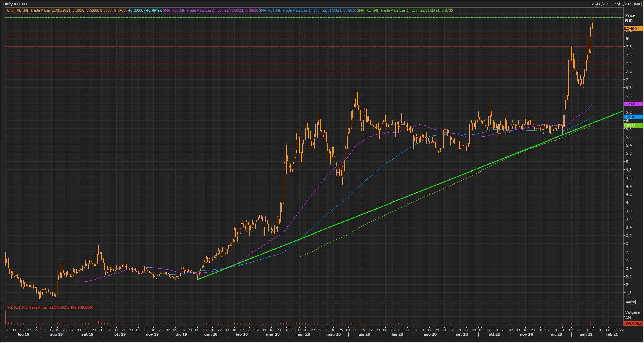Click the "set 19" month label

pyautogui.click(x=87, y=334)
